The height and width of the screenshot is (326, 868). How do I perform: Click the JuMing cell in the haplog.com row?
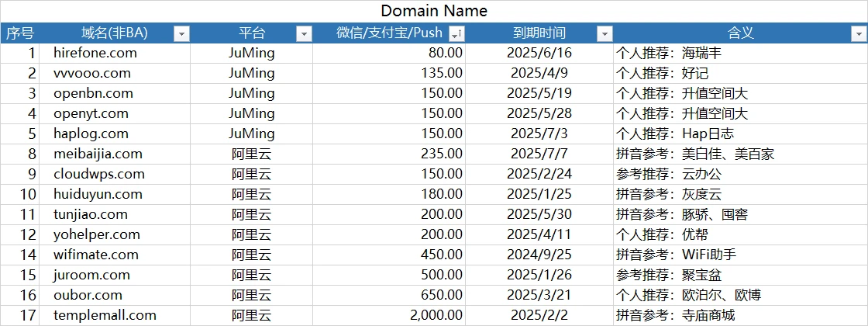pos(251,134)
